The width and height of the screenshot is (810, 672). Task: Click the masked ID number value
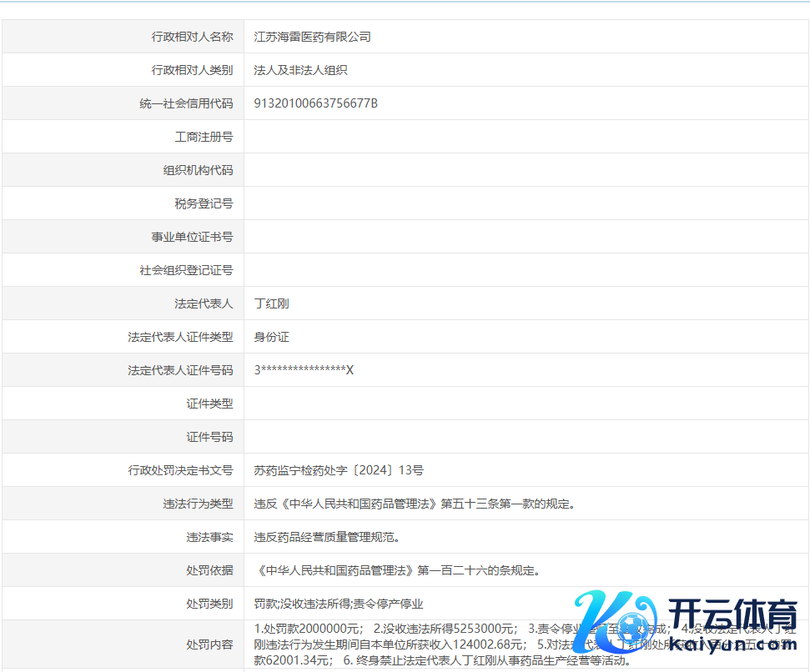[x=304, y=370]
